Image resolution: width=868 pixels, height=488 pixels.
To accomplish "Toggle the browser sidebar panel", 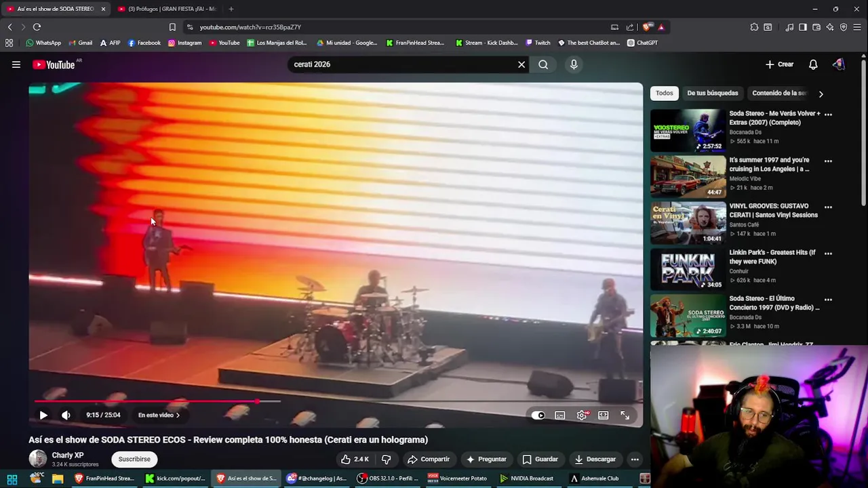I will coord(803,27).
